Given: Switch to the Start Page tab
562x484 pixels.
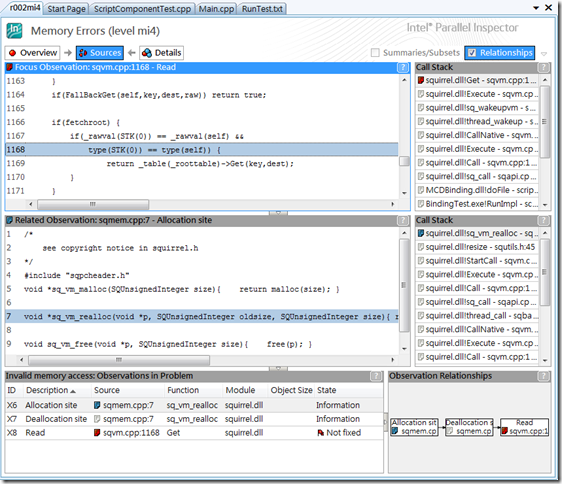Looking at the screenshot, I should coord(66,9).
